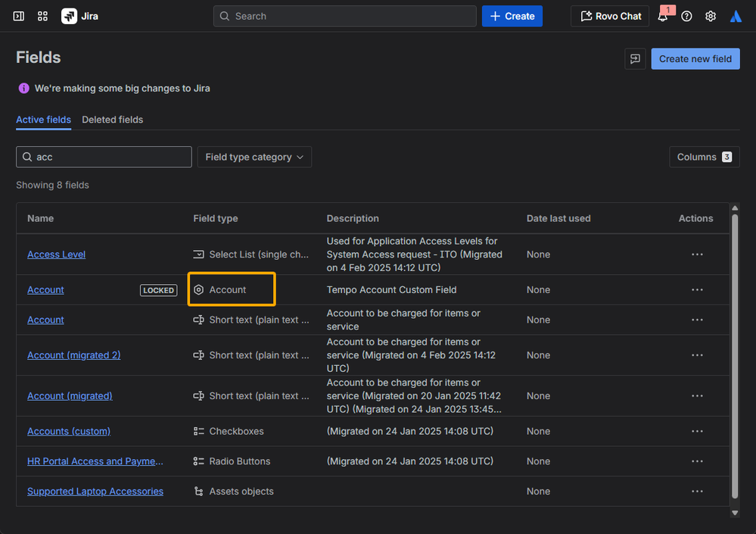The height and width of the screenshot is (534, 756).
Task: Open the Accounts (custom) field link
Action: (69, 431)
